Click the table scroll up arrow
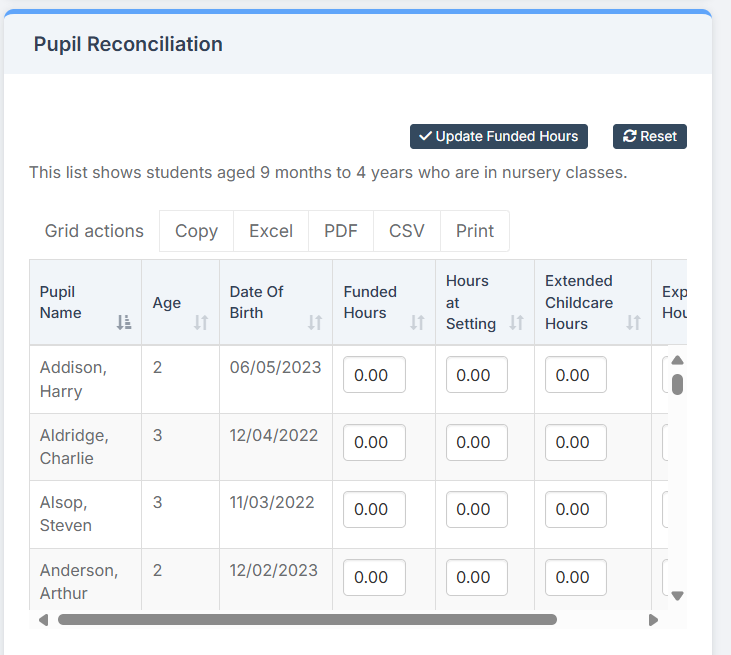The height and width of the screenshot is (655, 731). [x=677, y=360]
